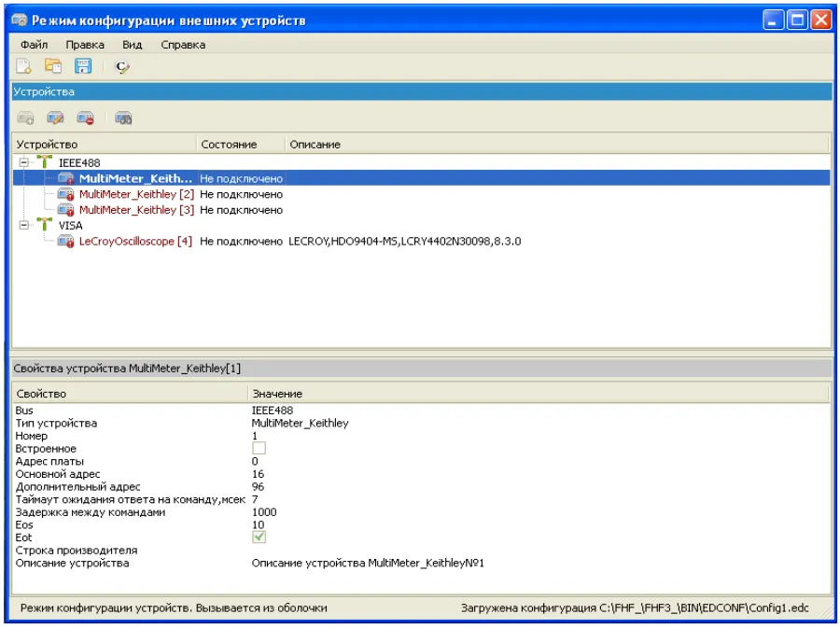Add device icon in Устройства toolbar

point(25,118)
